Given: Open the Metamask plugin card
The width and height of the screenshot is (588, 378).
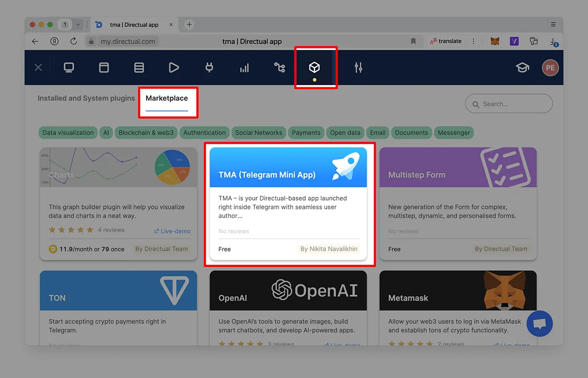Looking at the screenshot, I should (458, 307).
